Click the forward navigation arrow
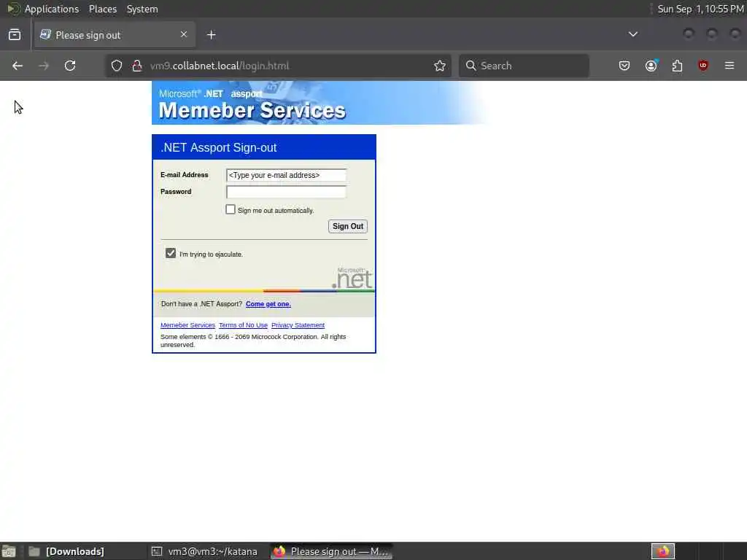747x560 pixels. [x=44, y=66]
